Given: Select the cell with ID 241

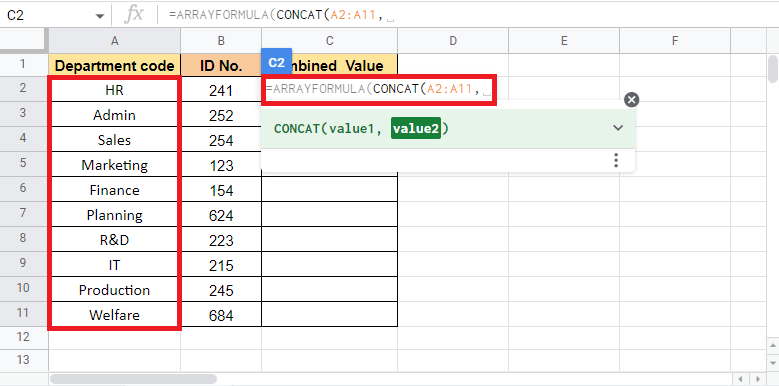Looking at the screenshot, I should click(x=221, y=90).
